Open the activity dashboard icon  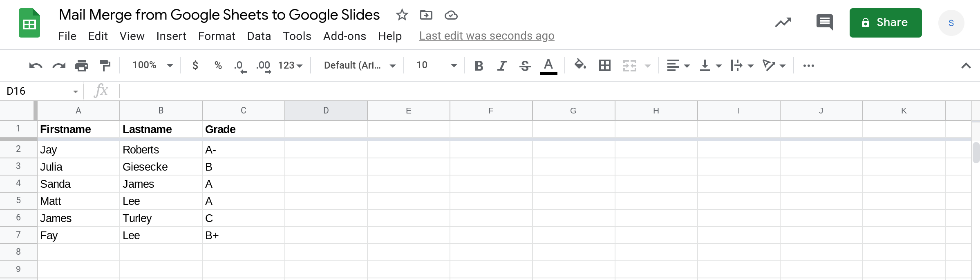[x=783, y=22]
